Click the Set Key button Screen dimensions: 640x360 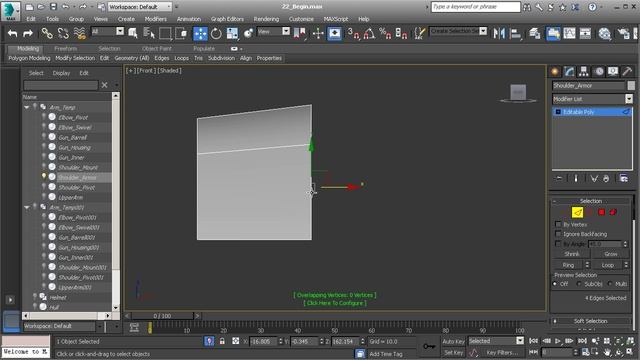pos(453,352)
